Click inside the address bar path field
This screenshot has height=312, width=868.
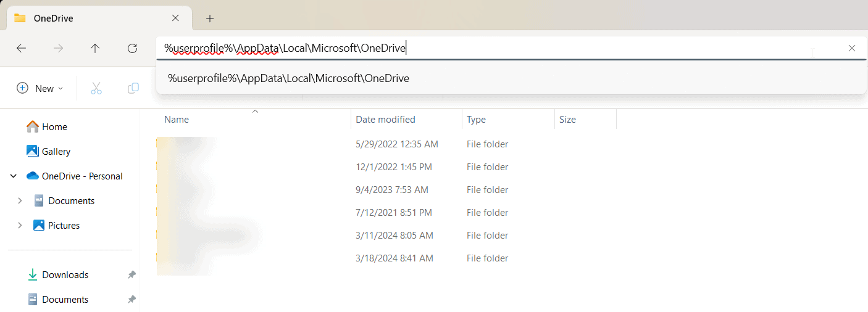(x=556, y=48)
